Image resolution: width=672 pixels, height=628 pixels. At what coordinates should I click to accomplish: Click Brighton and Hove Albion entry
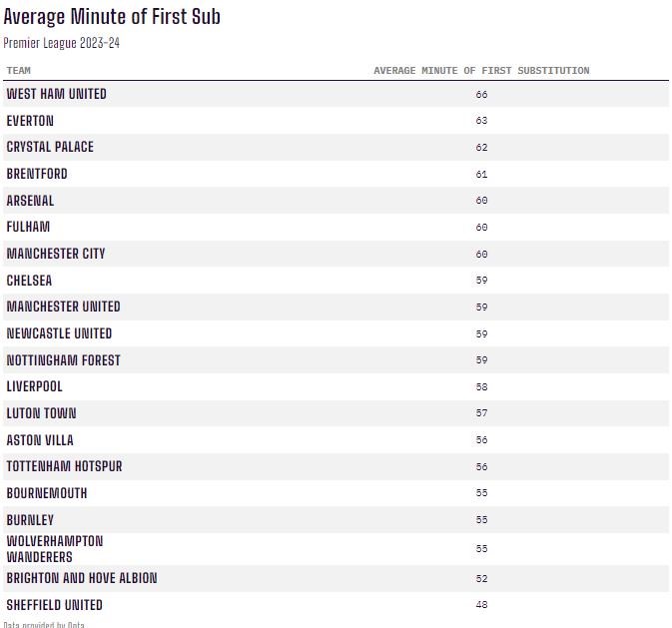pos(82,578)
